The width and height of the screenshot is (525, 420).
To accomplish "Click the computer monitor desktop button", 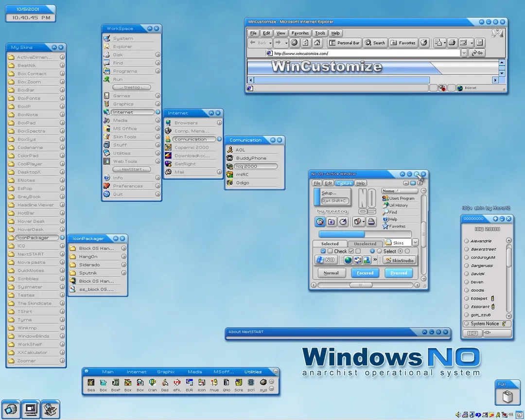I will 31,409.
